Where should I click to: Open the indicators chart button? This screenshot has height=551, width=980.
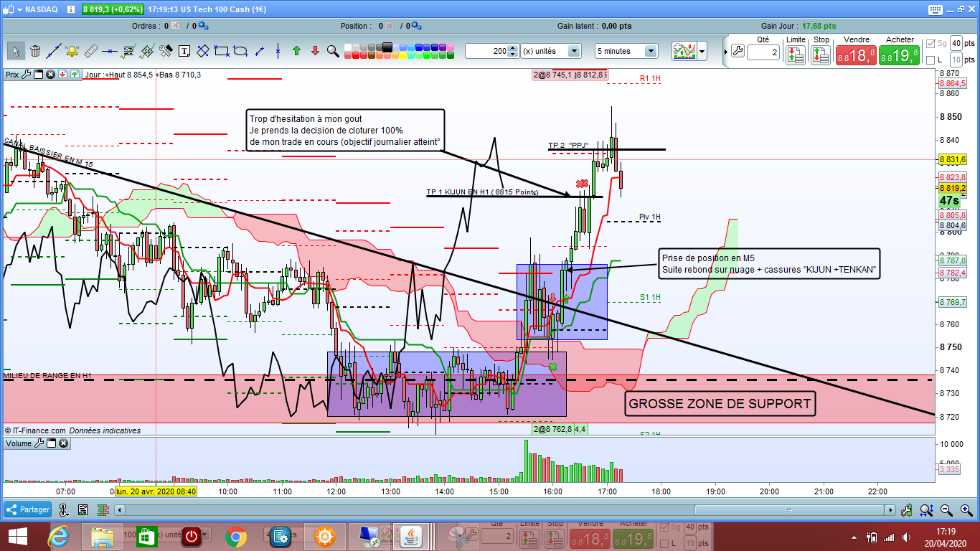(x=684, y=51)
